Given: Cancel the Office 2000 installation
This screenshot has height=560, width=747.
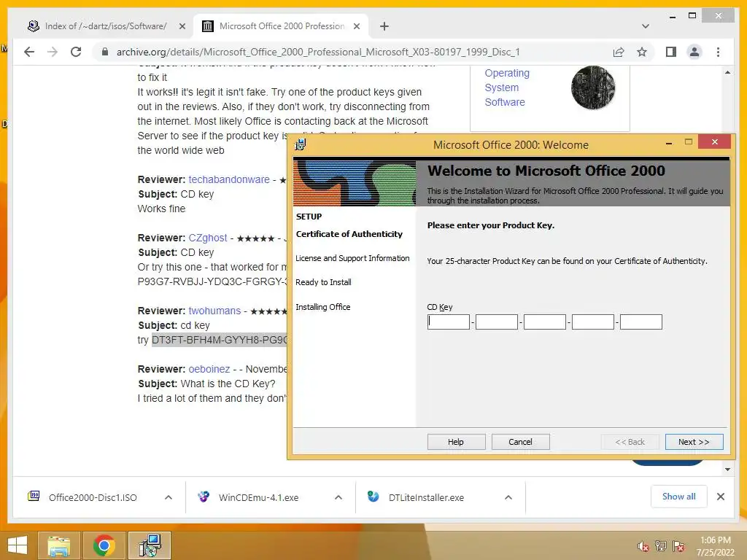Looking at the screenshot, I should point(520,442).
